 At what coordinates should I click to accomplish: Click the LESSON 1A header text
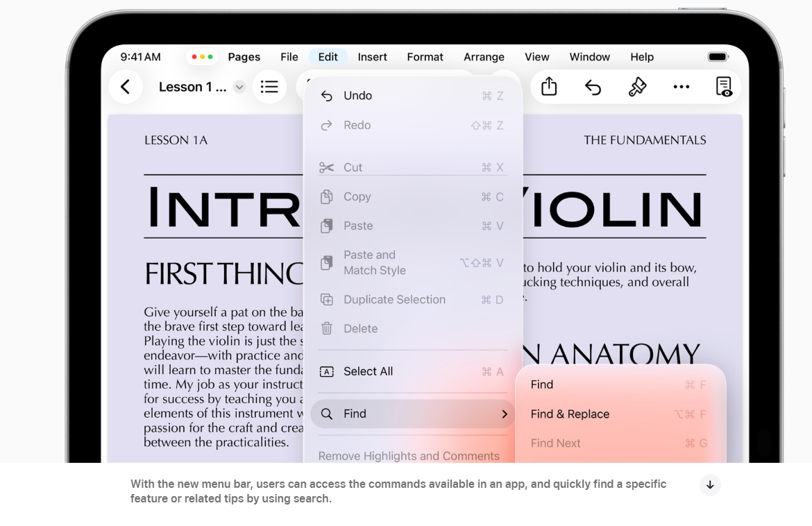point(176,140)
